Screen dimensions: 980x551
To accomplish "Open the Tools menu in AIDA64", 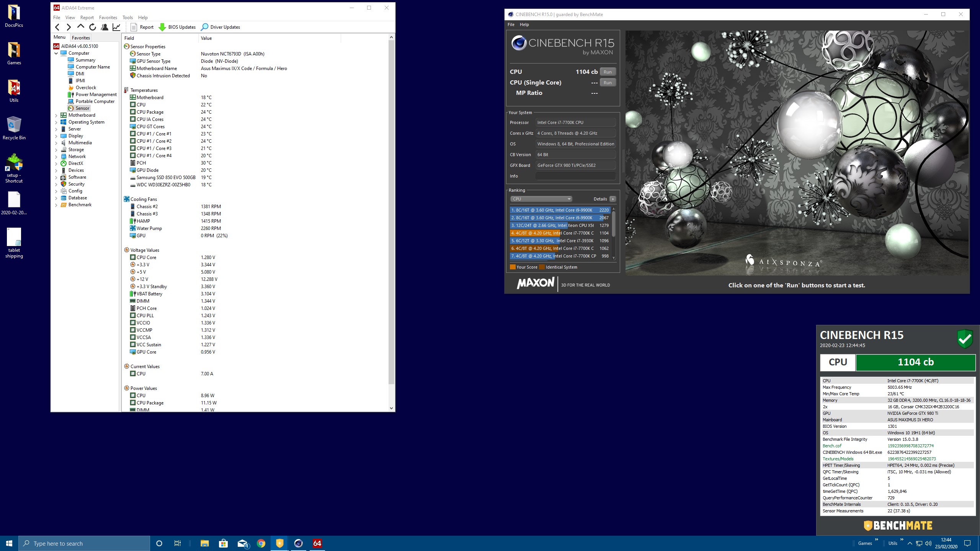I will (127, 17).
